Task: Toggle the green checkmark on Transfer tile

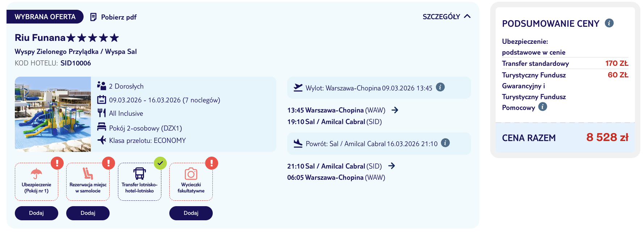Action: (160, 163)
